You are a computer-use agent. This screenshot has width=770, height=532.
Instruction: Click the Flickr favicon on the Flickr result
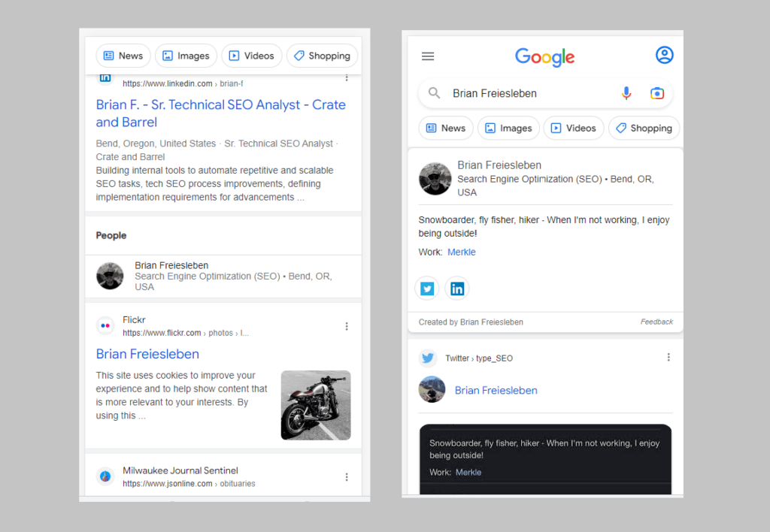pos(105,325)
